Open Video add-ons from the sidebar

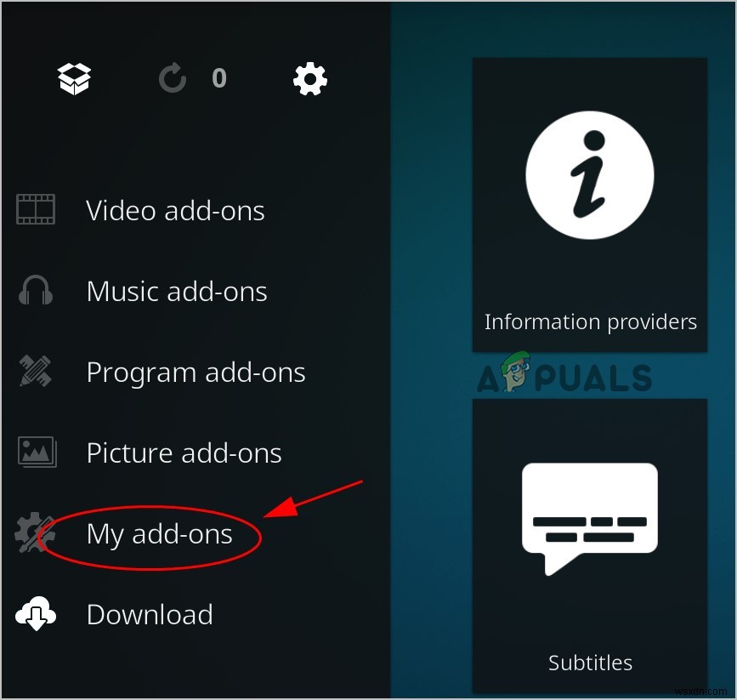[x=175, y=209]
